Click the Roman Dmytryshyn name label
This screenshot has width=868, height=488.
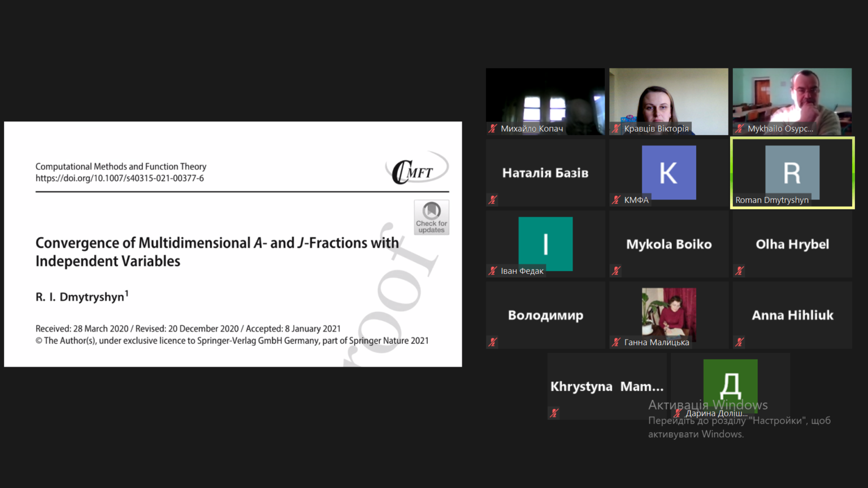(771, 200)
